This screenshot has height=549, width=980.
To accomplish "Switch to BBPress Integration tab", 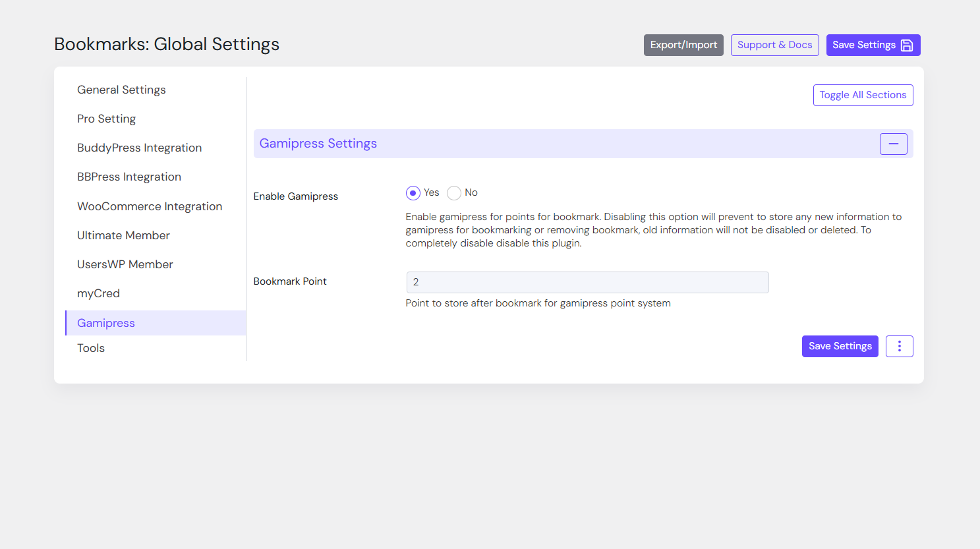I will (129, 177).
